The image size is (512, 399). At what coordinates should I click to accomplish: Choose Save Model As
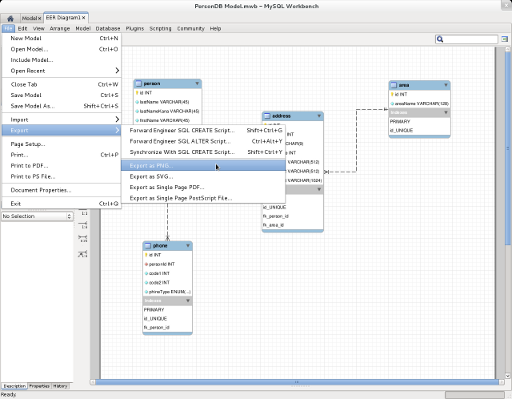(x=62, y=106)
